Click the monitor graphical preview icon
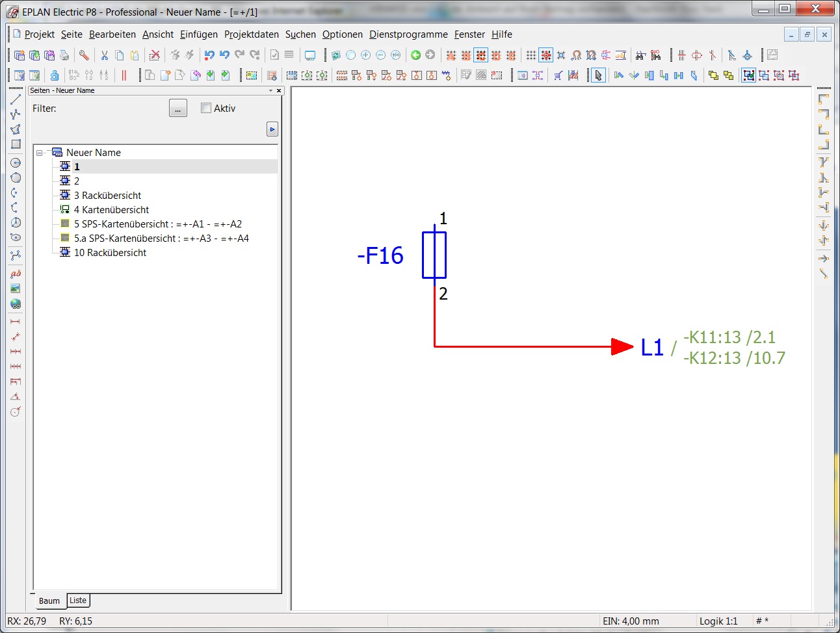Viewport: 840px width, 633px height. (x=310, y=55)
